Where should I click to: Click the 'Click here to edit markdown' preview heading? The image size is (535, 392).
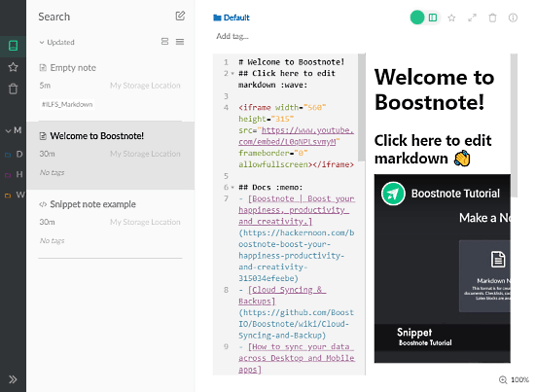click(x=433, y=150)
